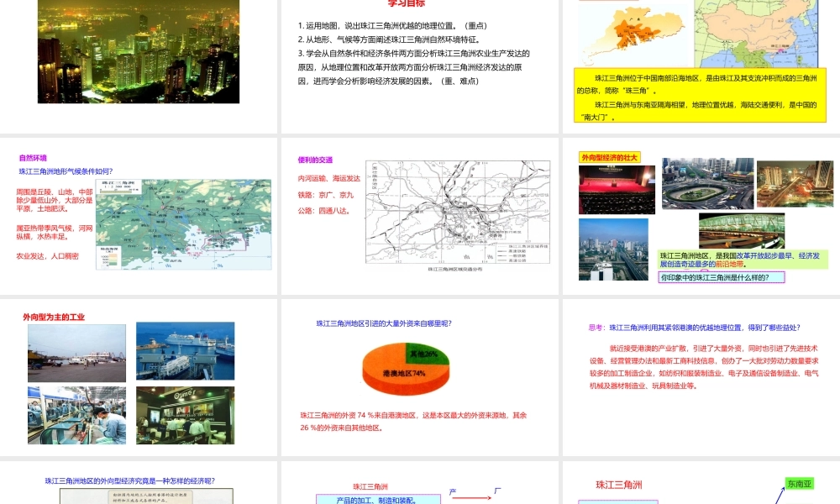Click the question 引进的大量外资来自哪里呢?
The image size is (840, 504).
click(x=384, y=323)
